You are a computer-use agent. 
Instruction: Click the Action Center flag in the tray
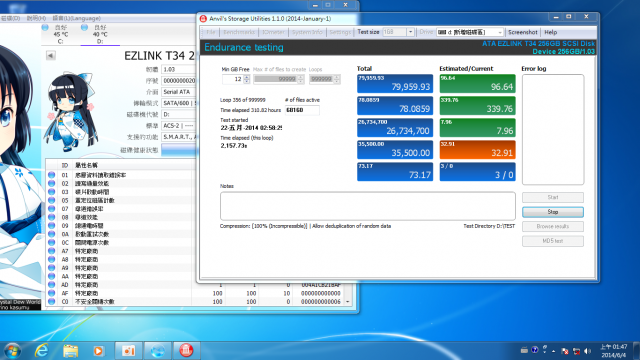point(565,351)
